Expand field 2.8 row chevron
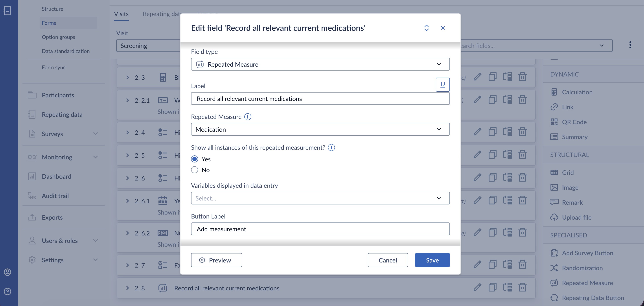644x306 pixels. click(x=127, y=288)
